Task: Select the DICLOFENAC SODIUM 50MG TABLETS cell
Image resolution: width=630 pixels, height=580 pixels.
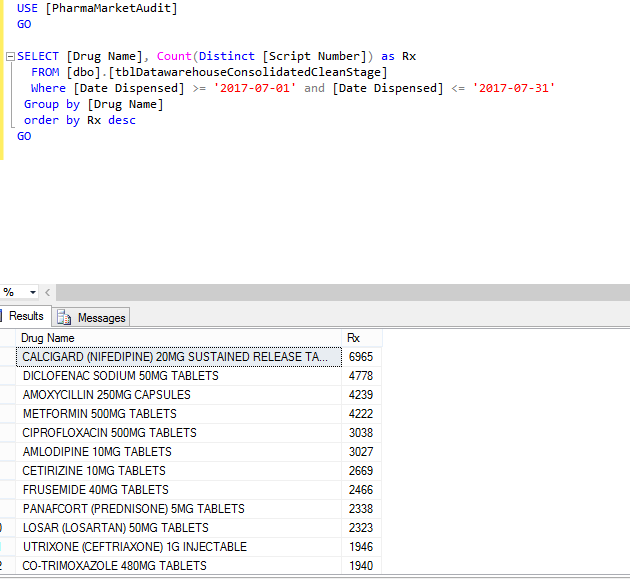Action: (x=120, y=376)
